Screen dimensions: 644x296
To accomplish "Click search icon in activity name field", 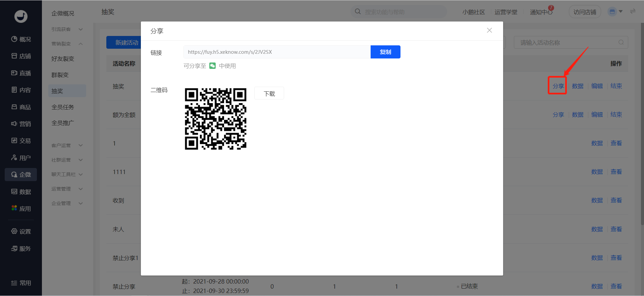I will click(621, 42).
